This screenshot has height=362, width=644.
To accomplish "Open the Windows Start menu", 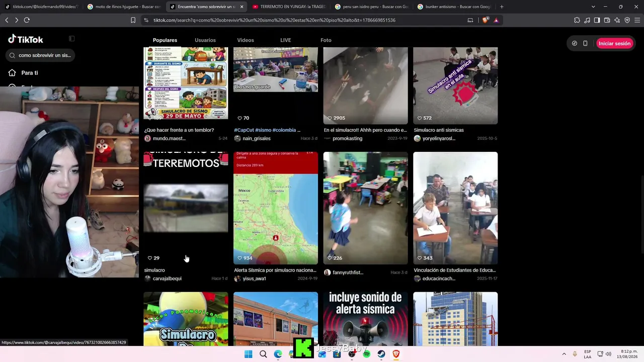I will tap(248, 354).
